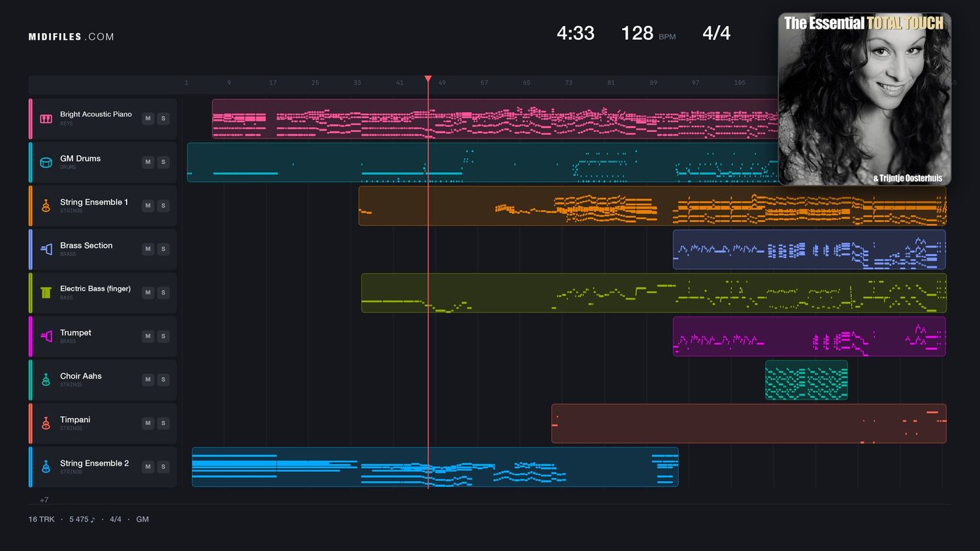This screenshot has width=980, height=551.
Task: Click the Trumpet track icon
Action: click(x=46, y=336)
